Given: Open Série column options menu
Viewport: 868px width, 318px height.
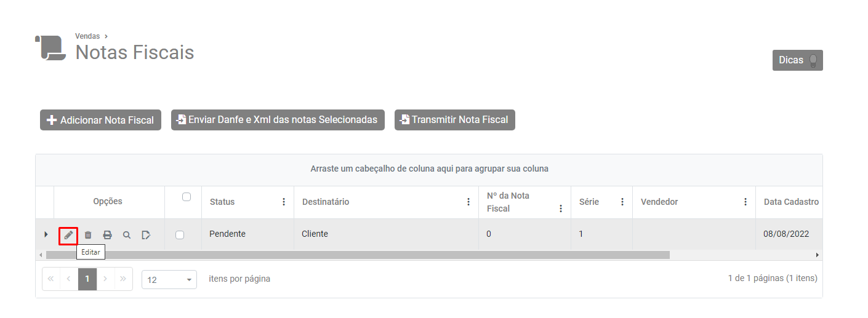Looking at the screenshot, I should [622, 202].
